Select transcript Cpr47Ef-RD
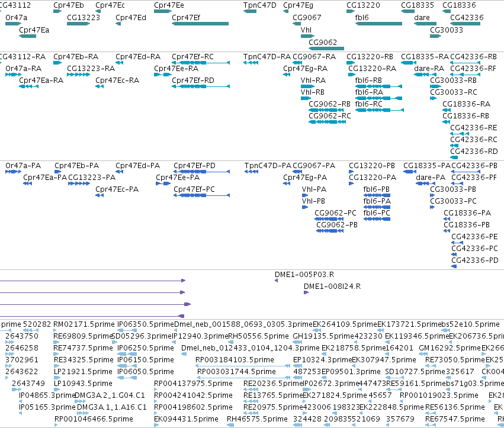Viewport: 504px width, 428px height. (x=201, y=86)
